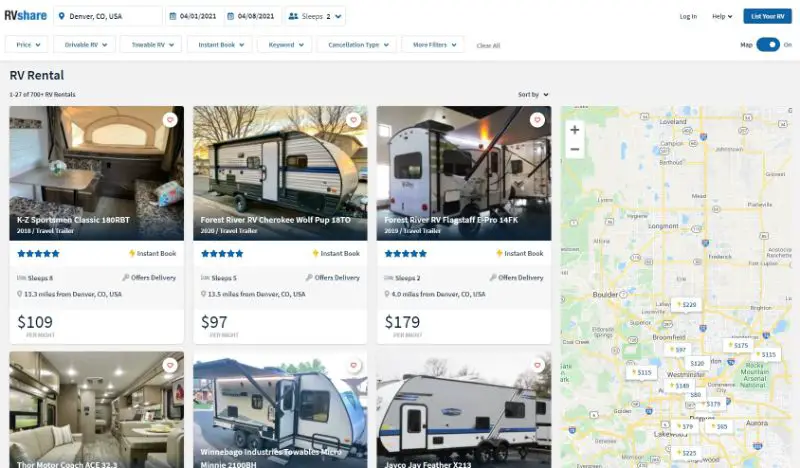Favorite the K-Z Sportsmen Classic 180RBT listing
800x468 pixels.
170,120
